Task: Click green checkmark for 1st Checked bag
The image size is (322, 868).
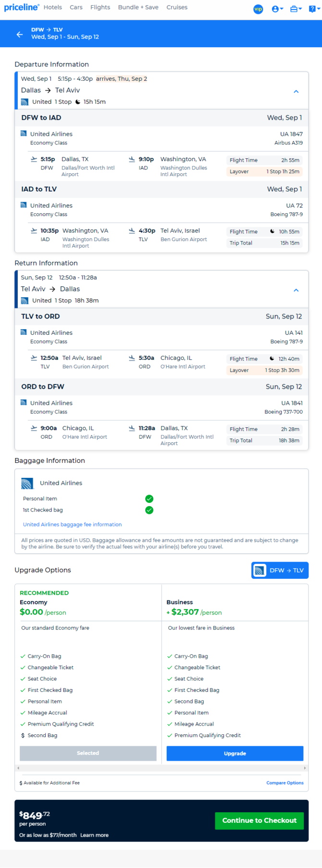Action: [x=149, y=510]
